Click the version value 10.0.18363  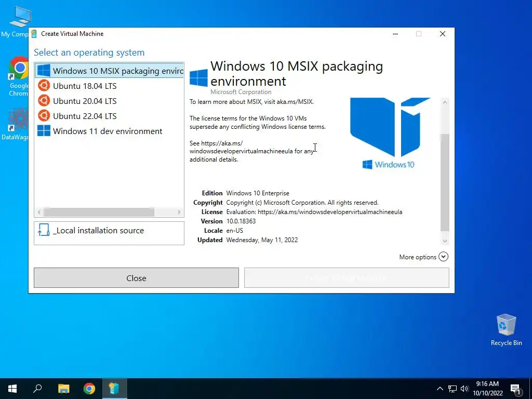(241, 221)
